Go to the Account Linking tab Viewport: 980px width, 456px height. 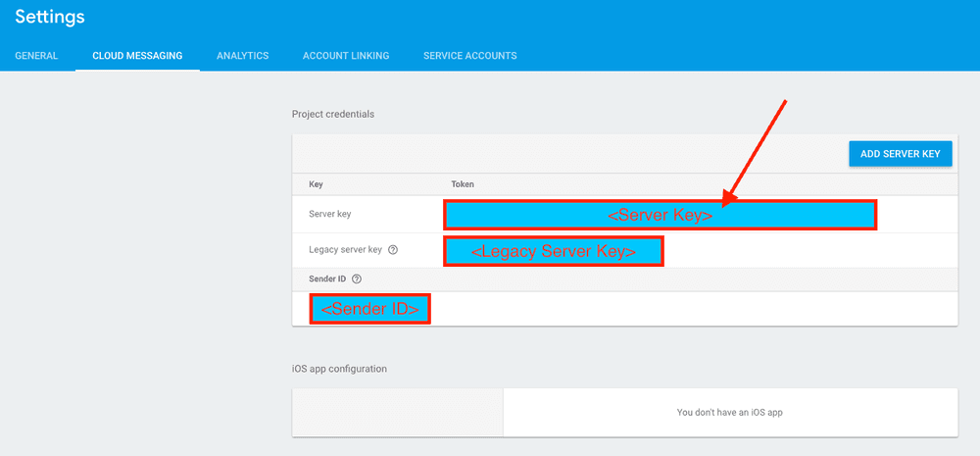pos(346,56)
